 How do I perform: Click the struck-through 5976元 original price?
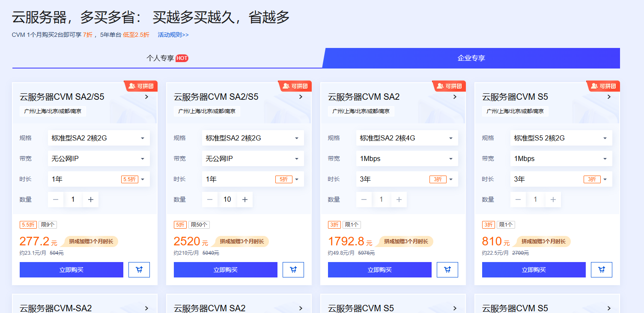(x=366, y=253)
